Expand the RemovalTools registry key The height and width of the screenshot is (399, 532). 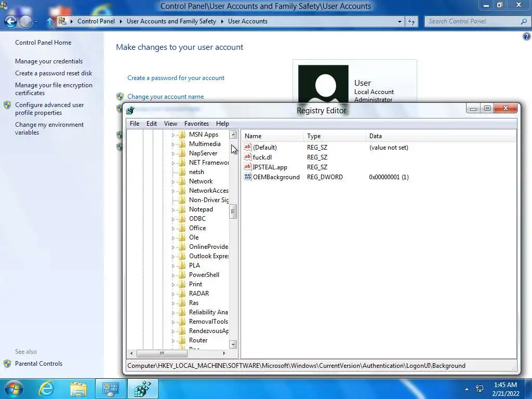pos(173,322)
